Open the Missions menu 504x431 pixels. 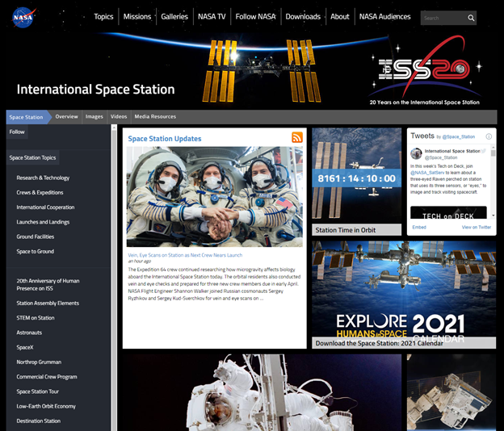click(x=137, y=17)
